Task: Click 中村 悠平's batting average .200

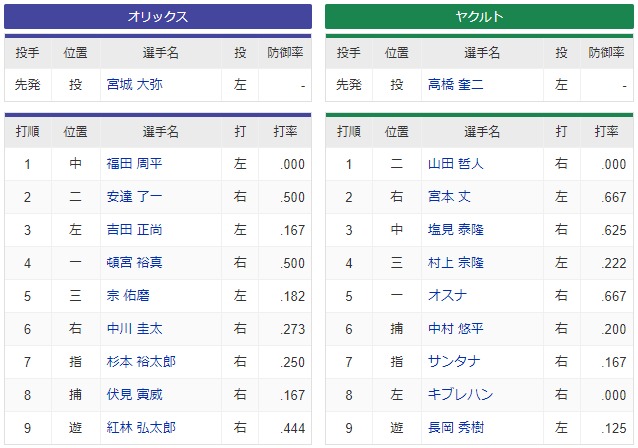Action: click(x=614, y=329)
